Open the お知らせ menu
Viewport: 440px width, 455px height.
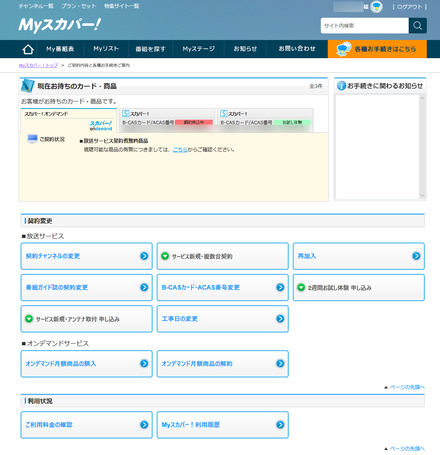pos(245,49)
